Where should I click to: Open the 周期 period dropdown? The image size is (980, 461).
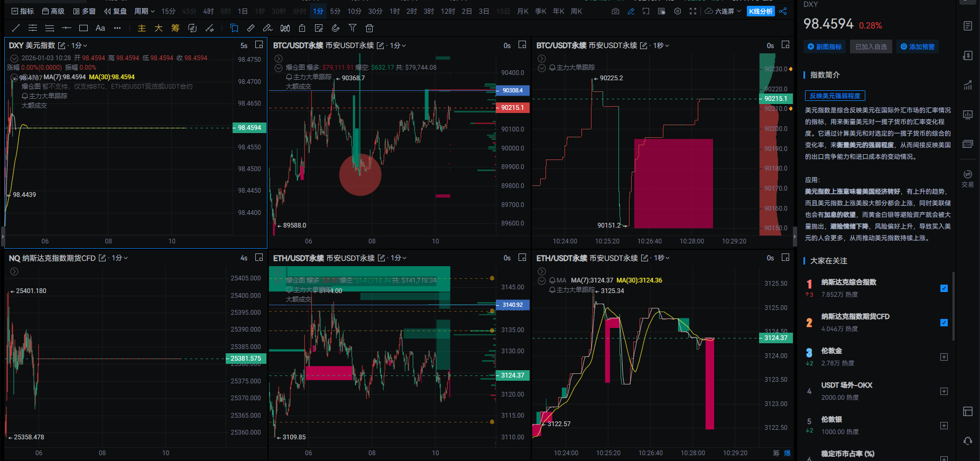click(144, 11)
